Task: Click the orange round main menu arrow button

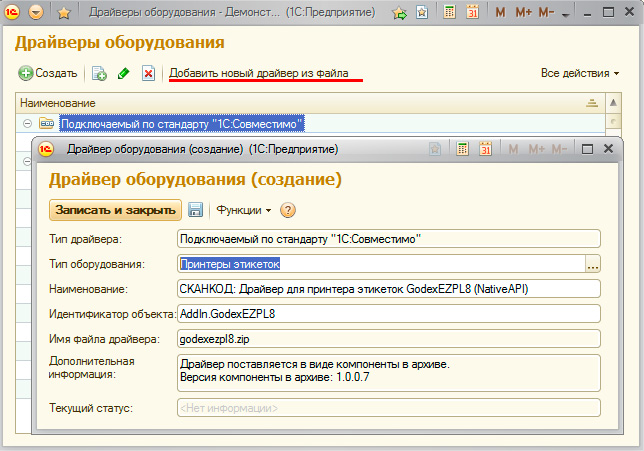Action: [x=37, y=14]
